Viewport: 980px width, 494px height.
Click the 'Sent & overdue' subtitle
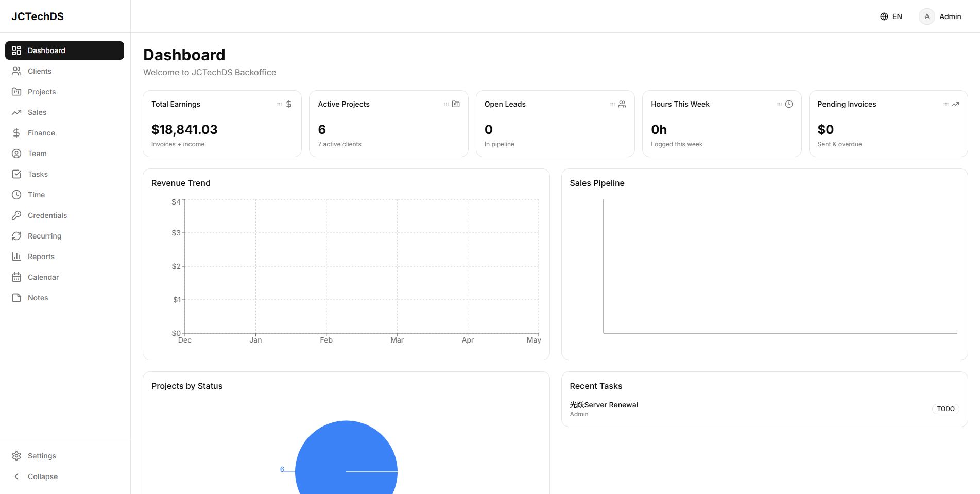click(839, 144)
